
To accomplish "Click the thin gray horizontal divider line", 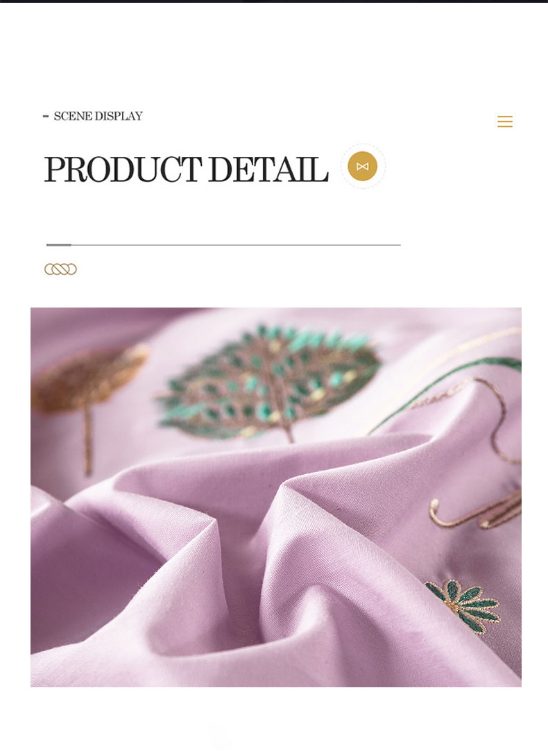I will (x=223, y=245).
